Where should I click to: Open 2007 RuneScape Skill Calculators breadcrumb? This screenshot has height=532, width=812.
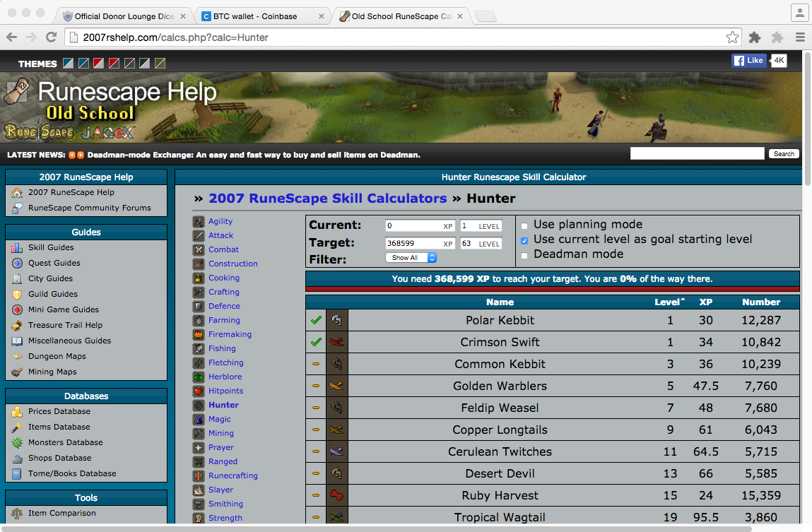327,199
